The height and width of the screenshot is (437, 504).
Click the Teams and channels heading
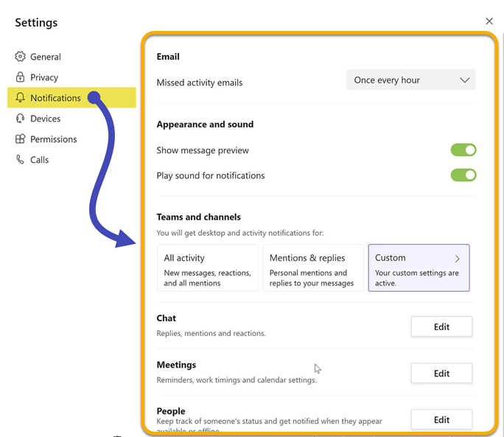pyautogui.click(x=199, y=217)
